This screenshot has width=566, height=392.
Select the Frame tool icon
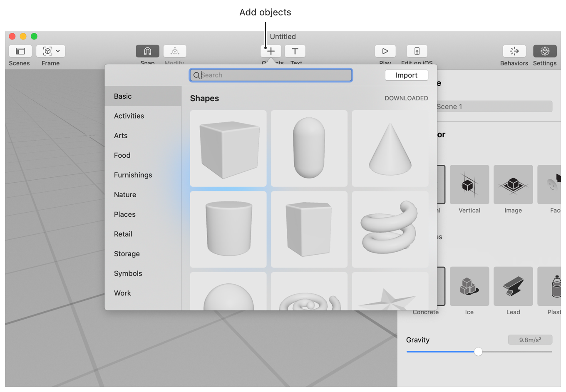coord(47,51)
